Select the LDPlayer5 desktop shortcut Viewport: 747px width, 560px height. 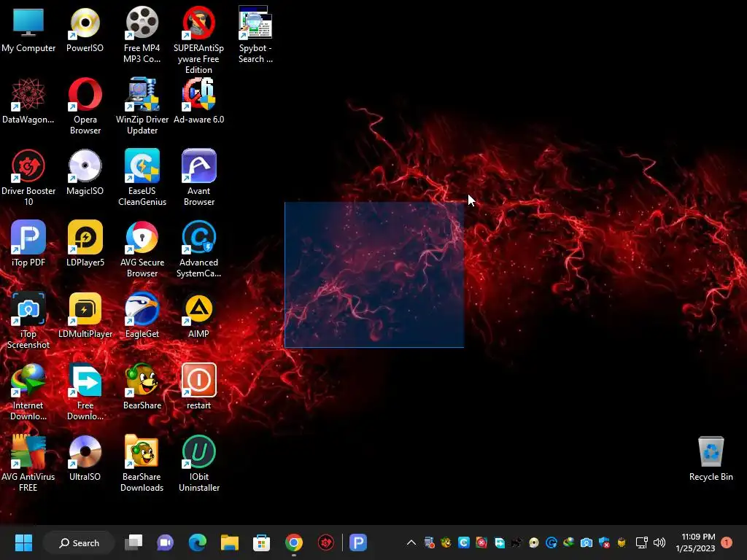85,244
